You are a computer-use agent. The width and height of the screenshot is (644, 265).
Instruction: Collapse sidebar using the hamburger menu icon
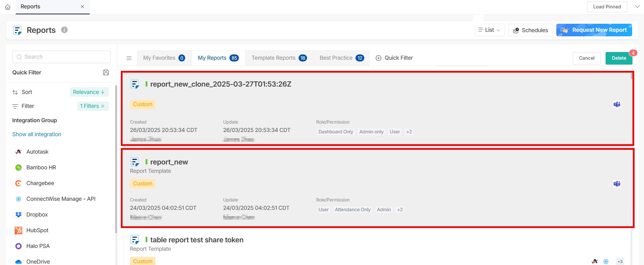click(129, 58)
